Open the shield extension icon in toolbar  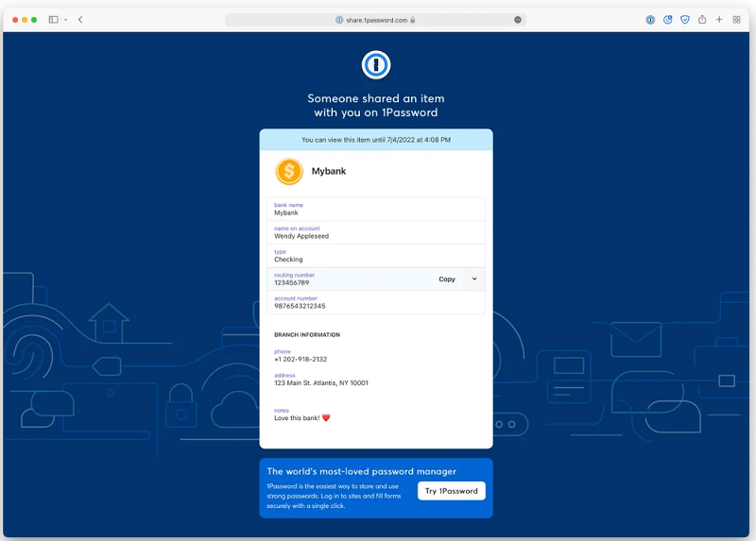tap(685, 20)
